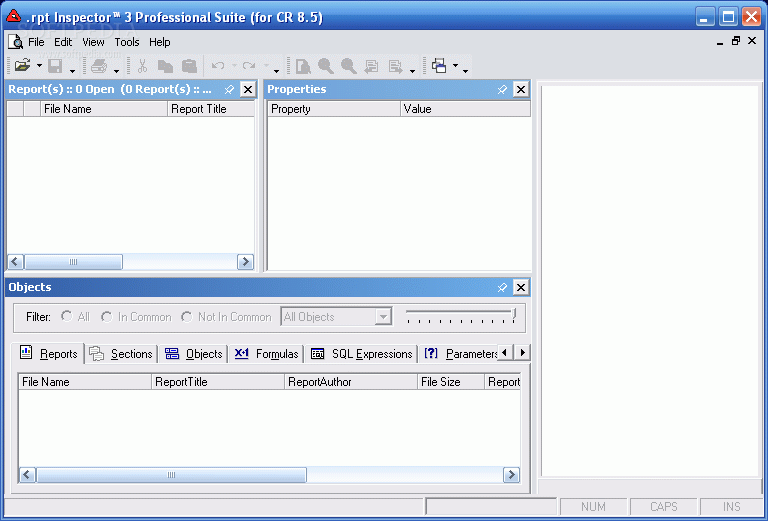Viewport: 768px width, 521px height.
Task: Open toolbar options arrow after Print
Action: (116, 71)
